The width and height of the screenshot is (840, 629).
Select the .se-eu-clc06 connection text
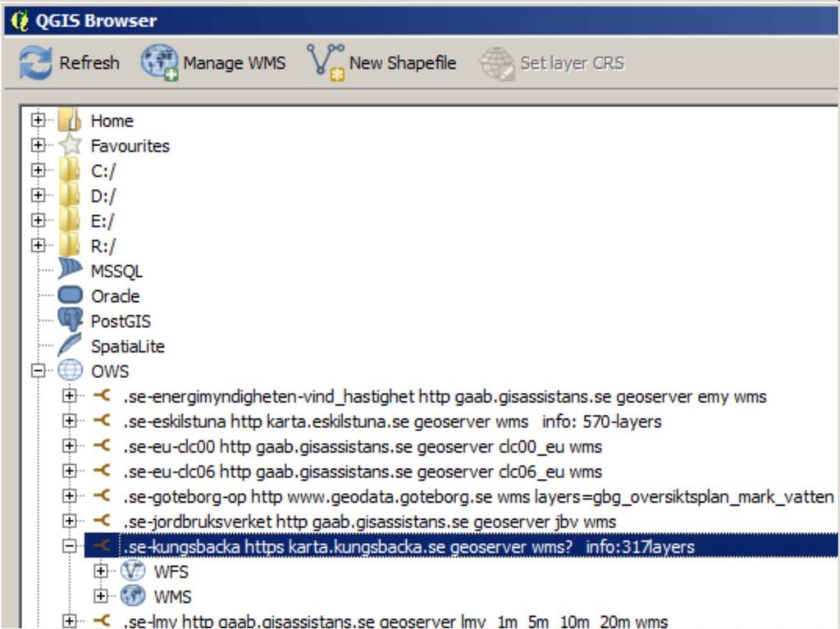tap(363, 472)
